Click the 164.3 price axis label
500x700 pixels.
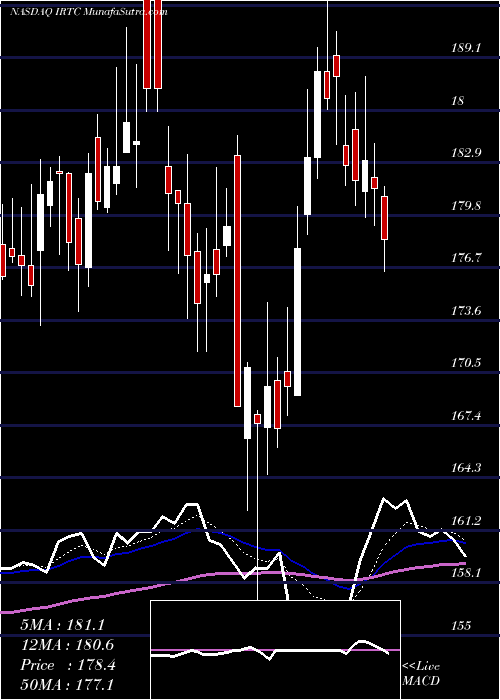(466, 468)
